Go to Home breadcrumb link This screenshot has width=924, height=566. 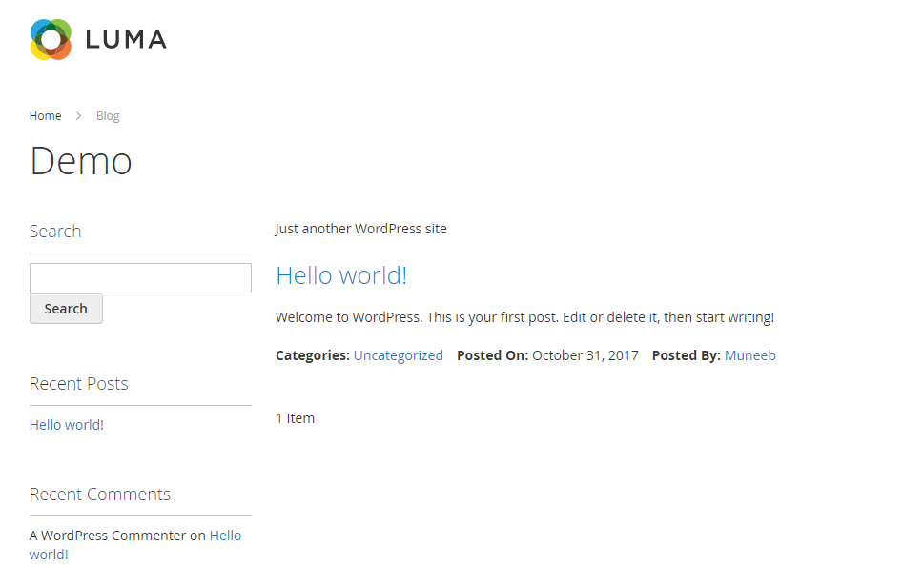coord(46,116)
